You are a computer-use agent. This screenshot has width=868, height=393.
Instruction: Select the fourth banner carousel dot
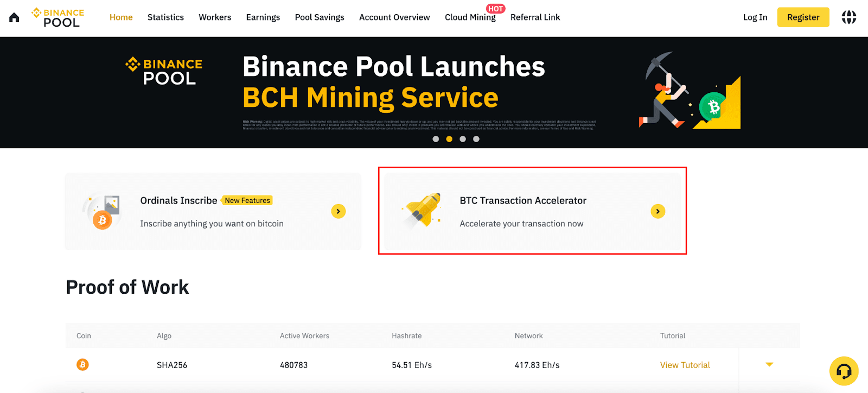click(x=476, y=139)
